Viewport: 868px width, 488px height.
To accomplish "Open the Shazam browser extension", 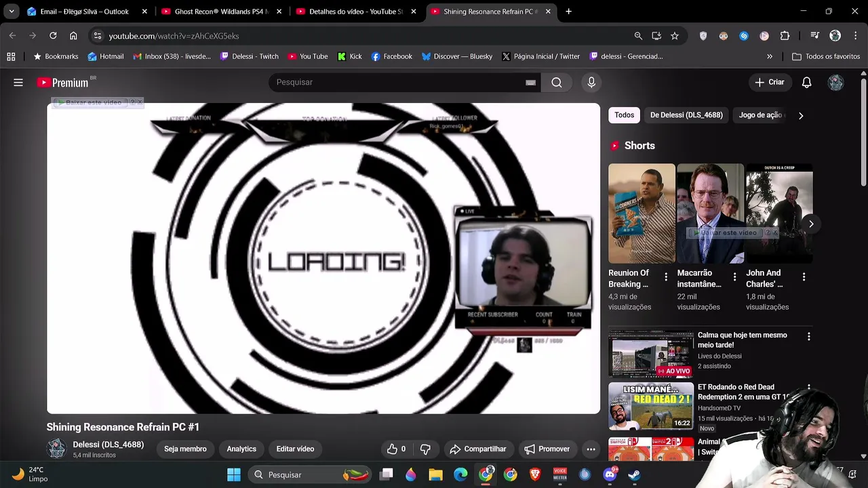I will 744,36.
